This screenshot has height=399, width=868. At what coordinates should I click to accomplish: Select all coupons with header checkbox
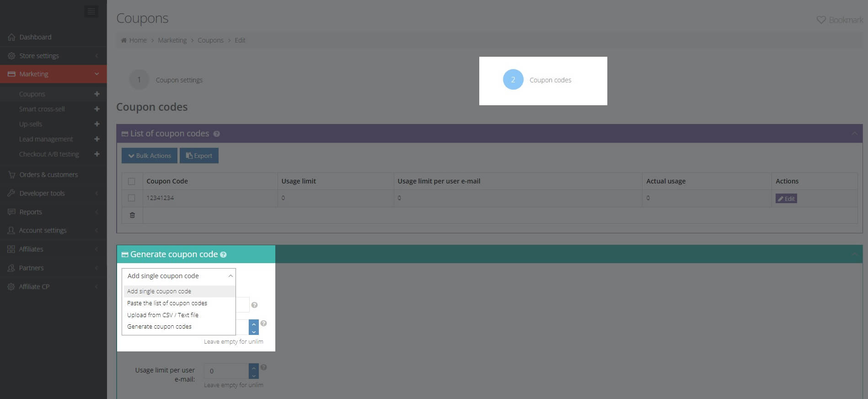tap(132, 182)
